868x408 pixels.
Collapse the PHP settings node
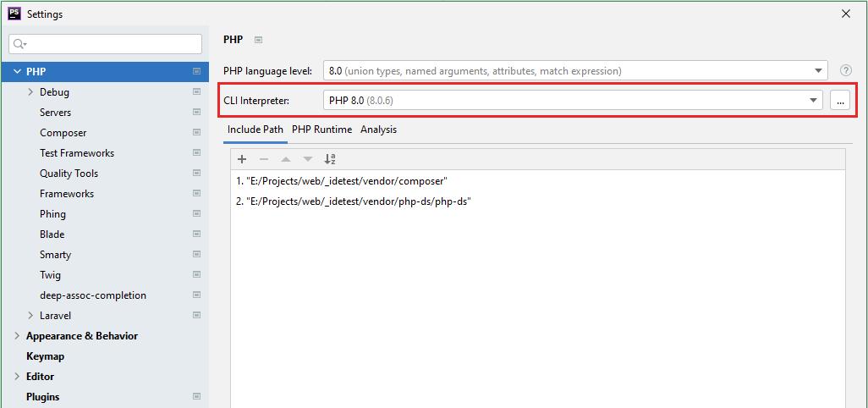point(17,72)
